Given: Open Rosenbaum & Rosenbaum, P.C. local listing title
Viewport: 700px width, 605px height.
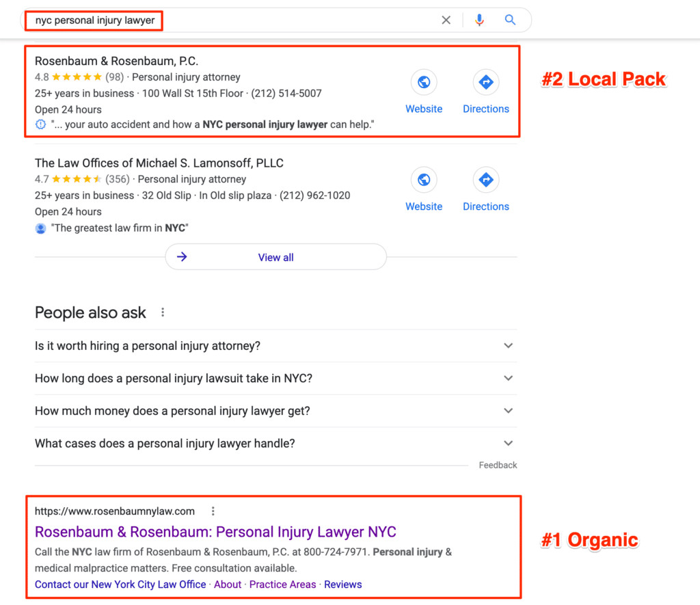Looking at the screenshot, I should (116, 61).
